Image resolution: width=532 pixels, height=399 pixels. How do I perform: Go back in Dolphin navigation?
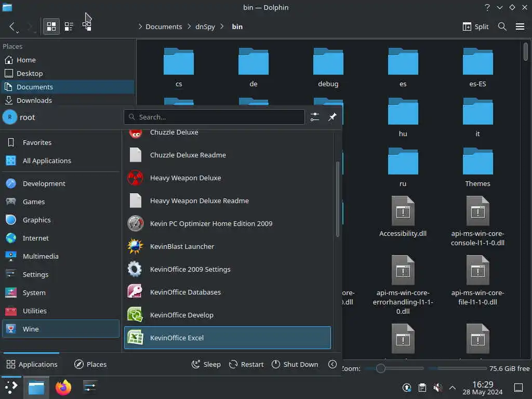click(x=12, y=26)
